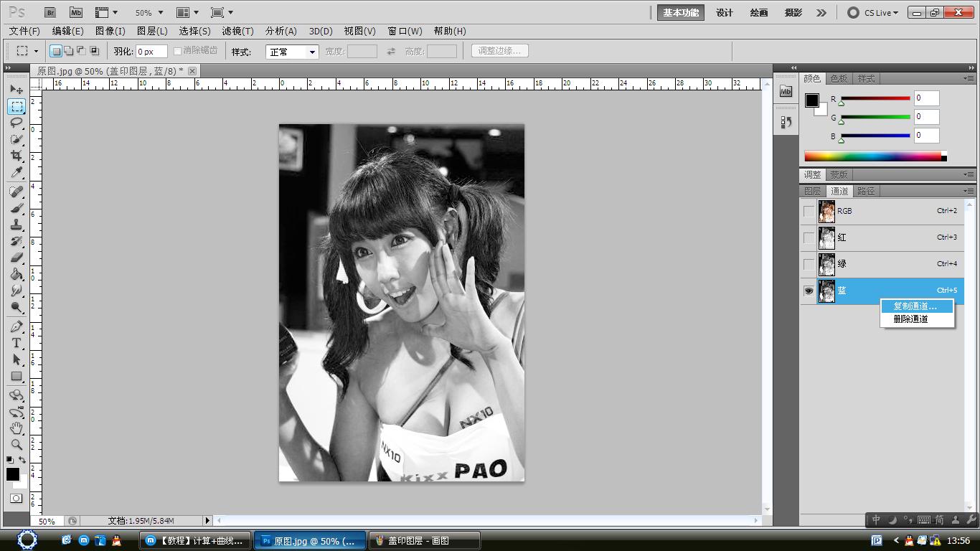Open the 滤镜(T) filter menu
This screenshot has width=980, height=551.
pos(237,31)
